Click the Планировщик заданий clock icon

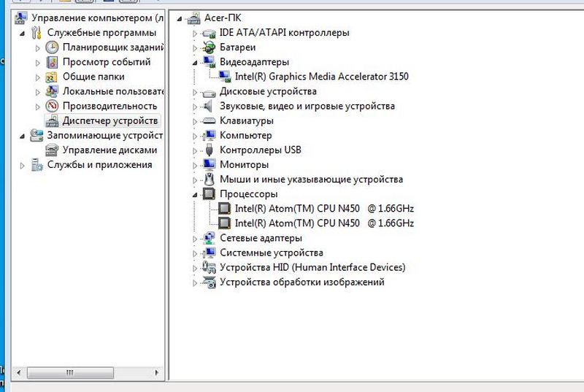(52, 47)
